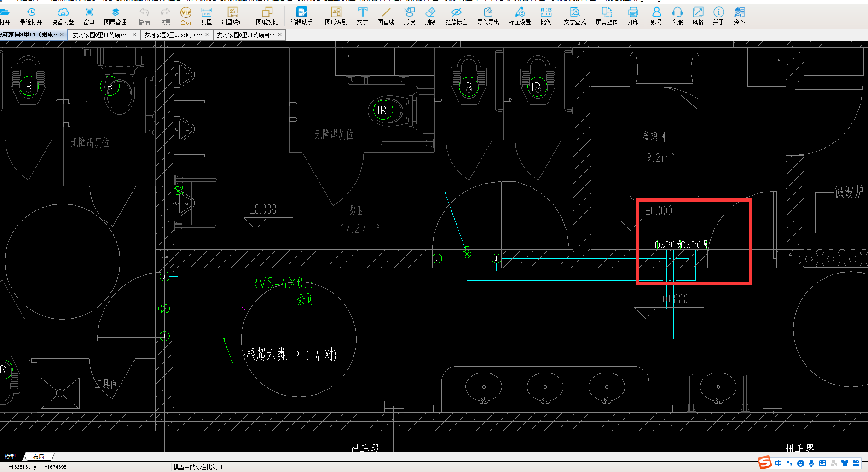Close the second drawing tab
The height and width of the screenshot is (472, 868).
coord(134,35)
